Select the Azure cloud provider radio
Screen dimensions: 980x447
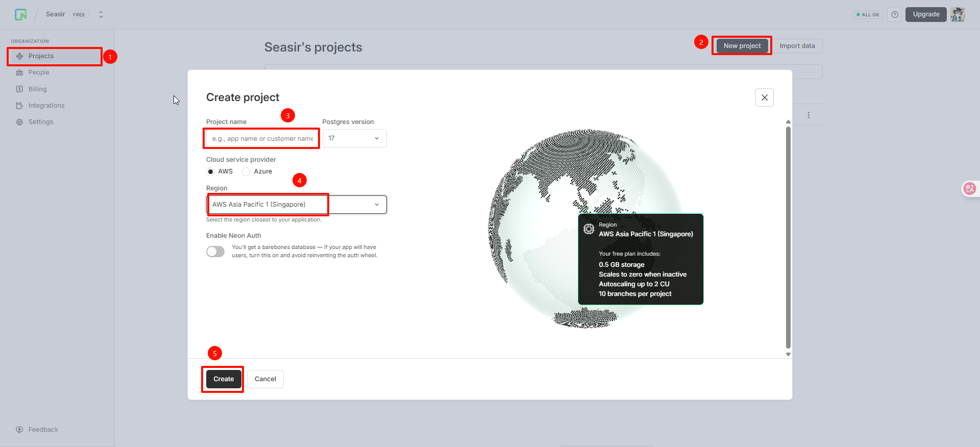246,172
